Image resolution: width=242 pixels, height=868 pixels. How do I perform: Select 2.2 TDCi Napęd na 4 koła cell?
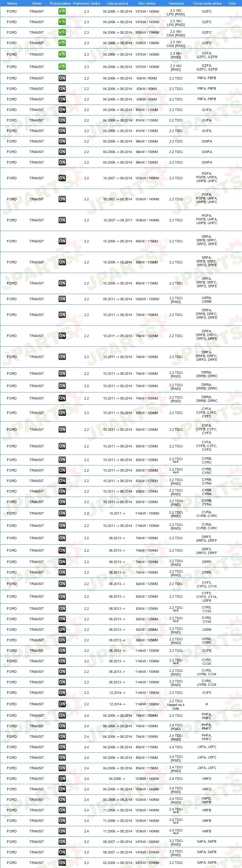coord(176,705)
